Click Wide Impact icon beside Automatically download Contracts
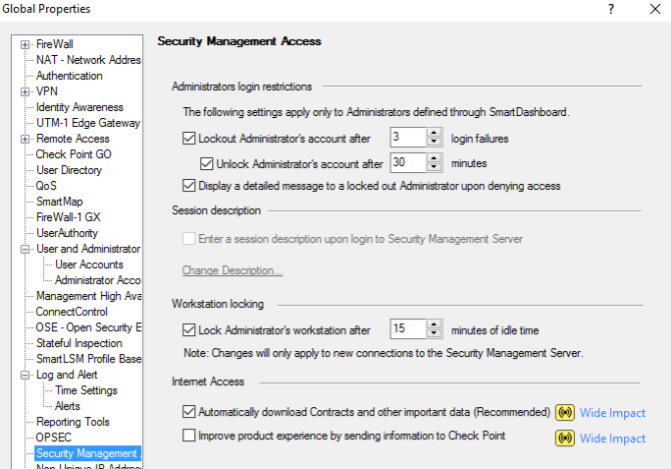 (x=564, y=412)
